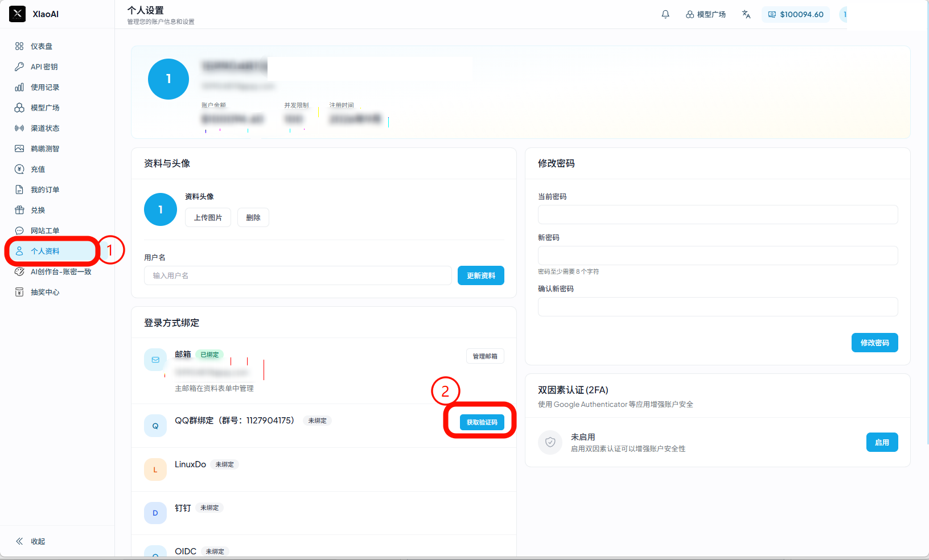
Task: Click the 网站工单 chat bubble icon
Action: click(x=19, y=230)
